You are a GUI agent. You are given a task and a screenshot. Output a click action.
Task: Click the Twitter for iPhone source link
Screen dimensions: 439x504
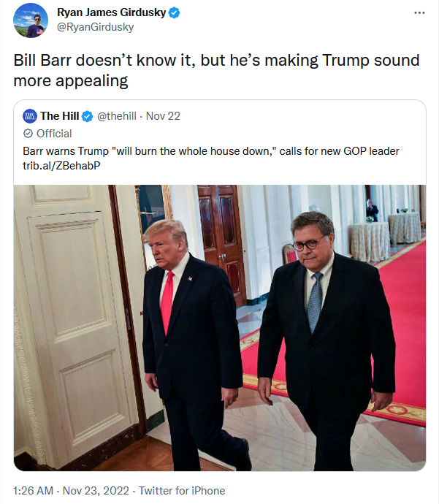[182, 491]
